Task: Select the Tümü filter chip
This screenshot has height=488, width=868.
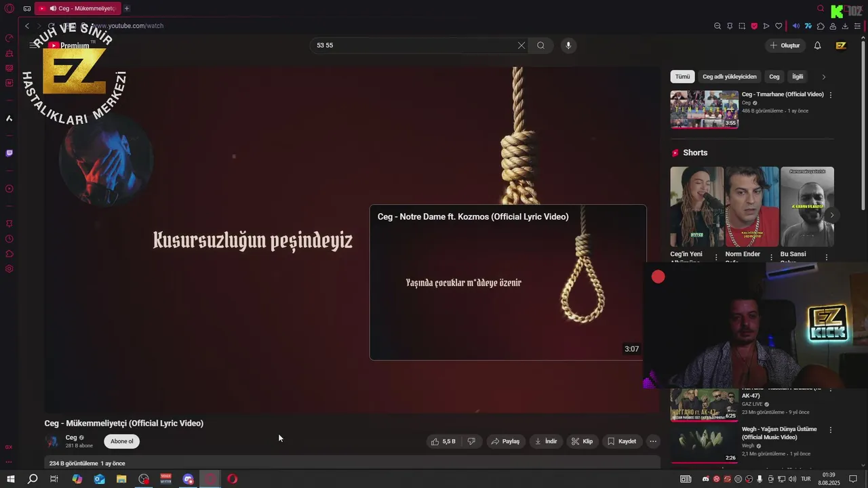Action: (x=682, y=77)
